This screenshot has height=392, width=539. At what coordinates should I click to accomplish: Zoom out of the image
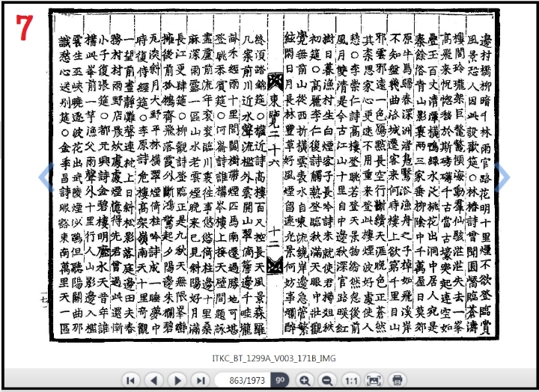pyautogui.click(x=327, y=380)
